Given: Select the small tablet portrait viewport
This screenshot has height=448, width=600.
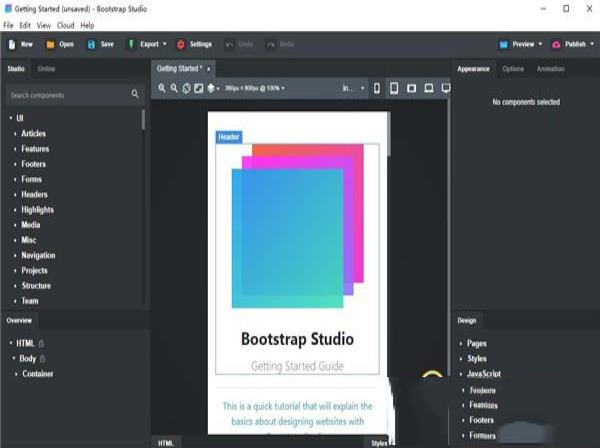Looking at the screenshot, I should pos(394,88).
